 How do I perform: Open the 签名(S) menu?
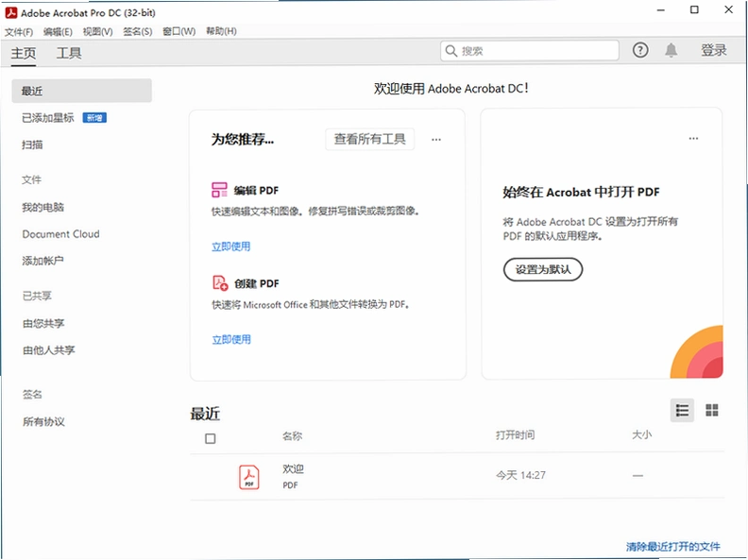click(x=138, y=31)
